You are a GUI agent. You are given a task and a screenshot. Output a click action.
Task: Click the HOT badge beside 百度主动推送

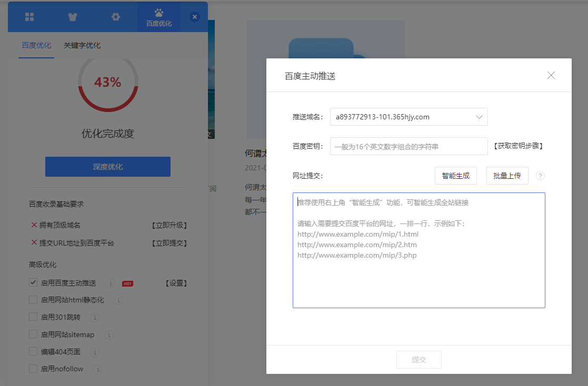[x=127, y=283]
